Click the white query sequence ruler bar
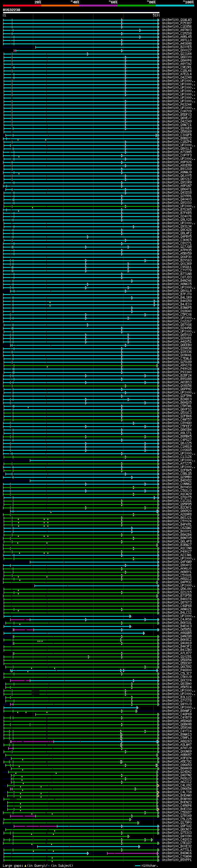This screenshot has width=197, height=868. pos(81,12)
